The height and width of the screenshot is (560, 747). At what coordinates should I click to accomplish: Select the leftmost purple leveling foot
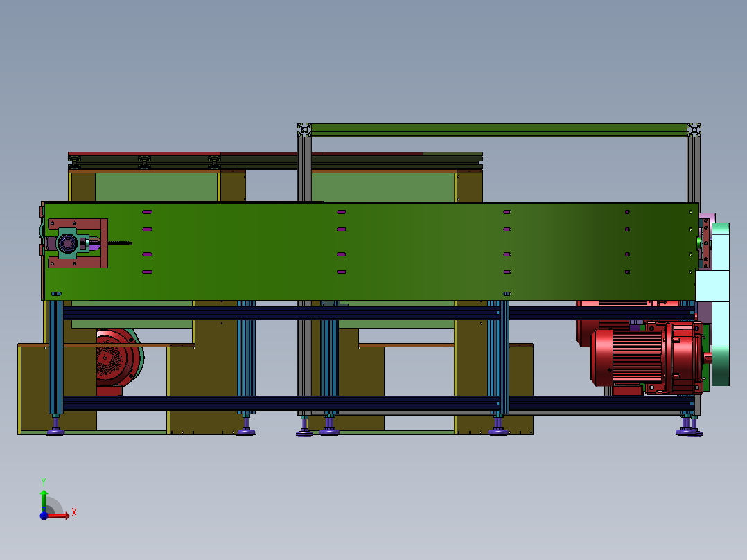[x=55, y=431]
